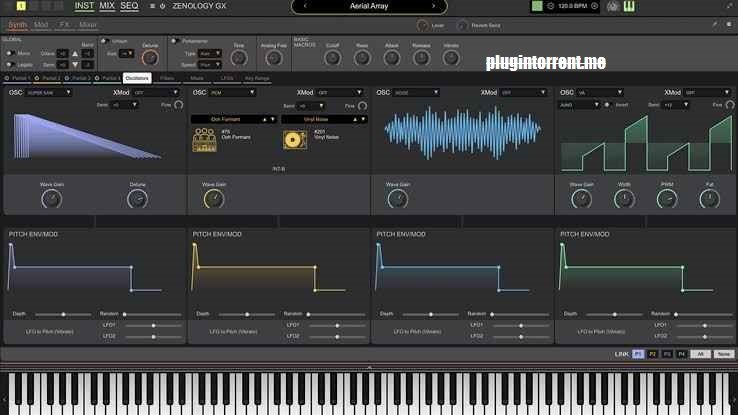Open the hamburger menu beside ZENOLOGY GX
Image resolution: width=738 pixels, height=415 pixels.
tap(152, 6)
